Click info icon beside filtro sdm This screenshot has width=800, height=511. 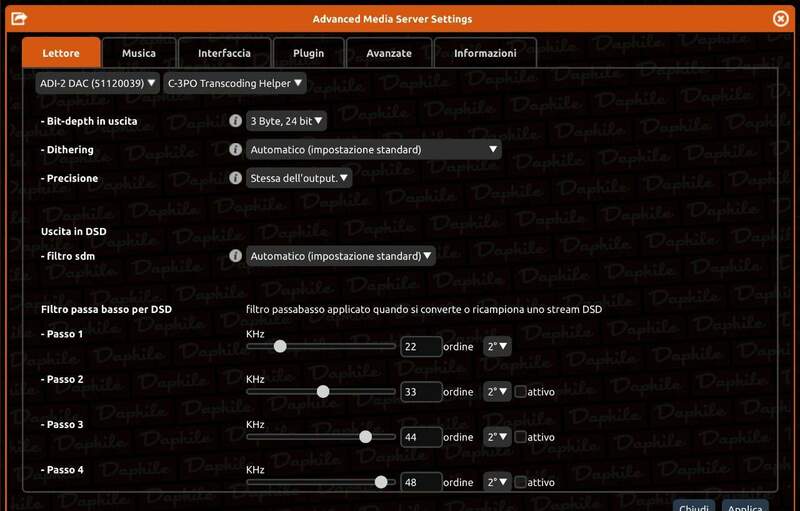(235, 256)
